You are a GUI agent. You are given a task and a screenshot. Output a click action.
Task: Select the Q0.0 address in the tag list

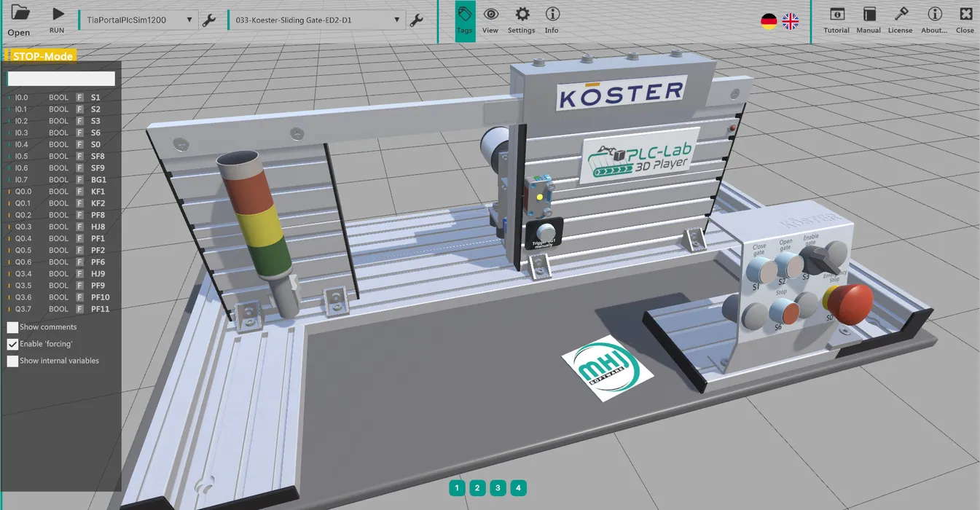tap(23, 192)
